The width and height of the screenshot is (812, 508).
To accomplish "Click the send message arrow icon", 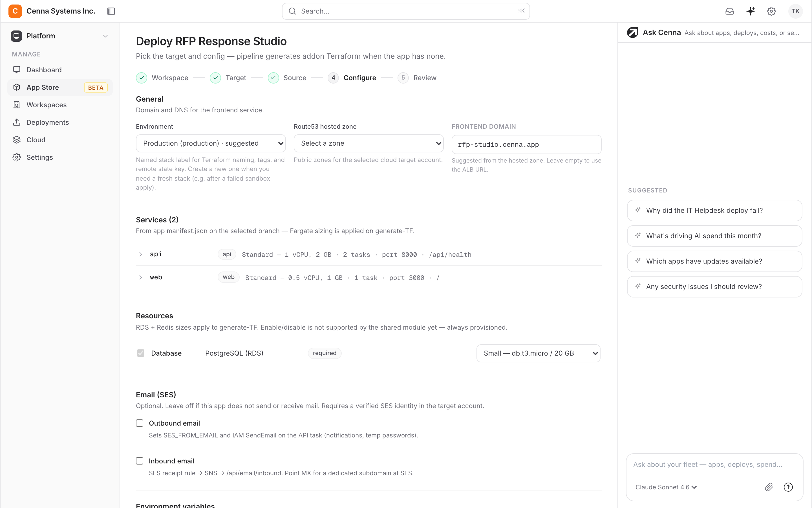I will pos(788,487).
